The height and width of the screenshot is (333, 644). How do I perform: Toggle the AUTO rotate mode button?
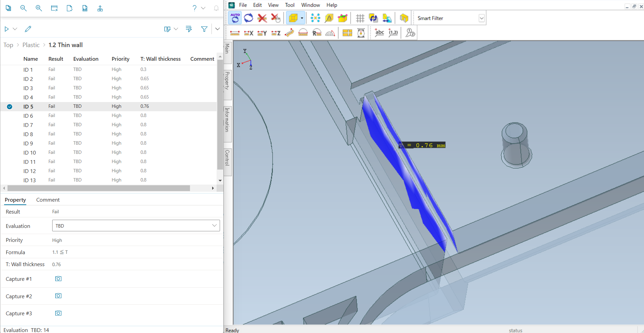click(235, 18)
